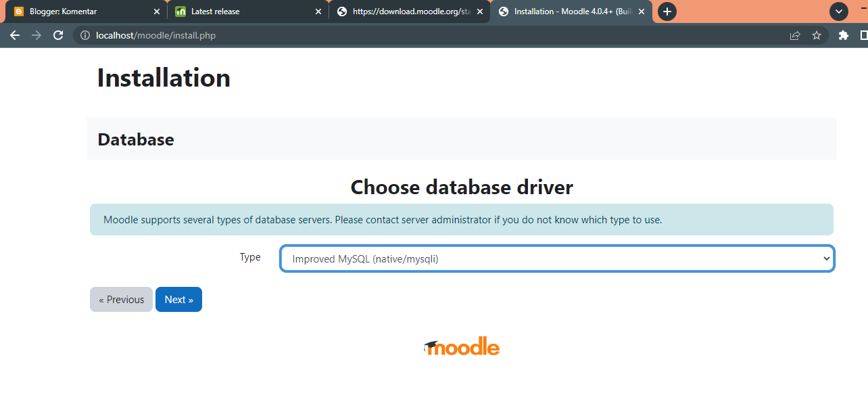868x410 pixels.
Task: Click the Next » button
Action: 178,300
